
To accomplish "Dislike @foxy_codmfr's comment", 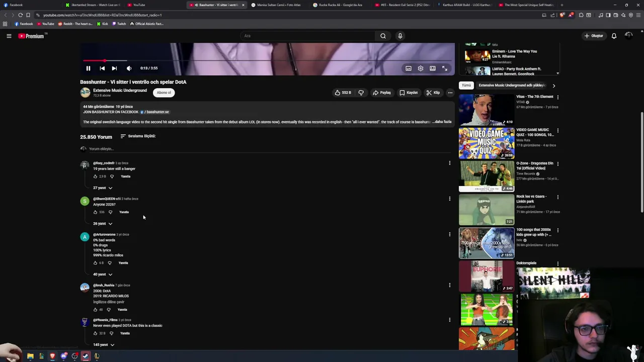I will [x=112, y=176].
